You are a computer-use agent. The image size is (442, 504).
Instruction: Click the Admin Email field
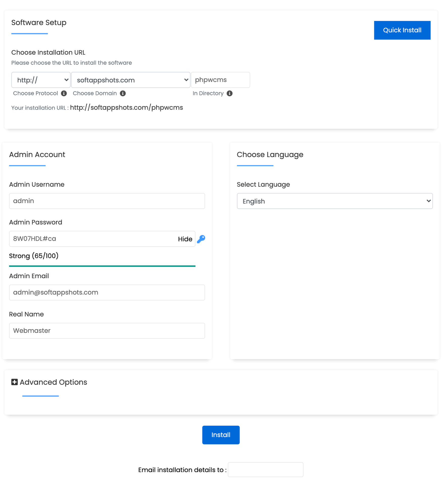tap(107, 292)
